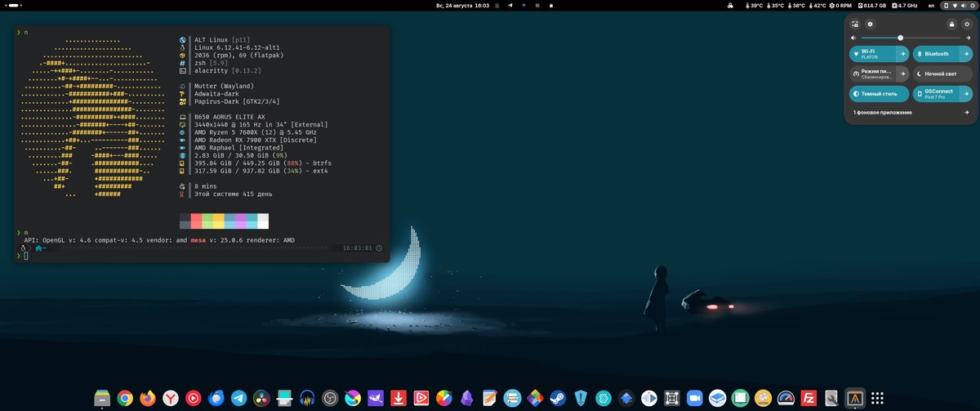Adjust the volume slider in quick settings
980x411 pixels.
pos(910,38)
